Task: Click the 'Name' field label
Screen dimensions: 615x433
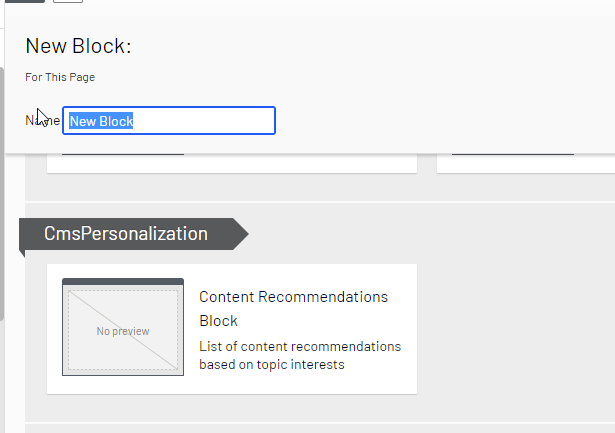Action: click(36, 120)
